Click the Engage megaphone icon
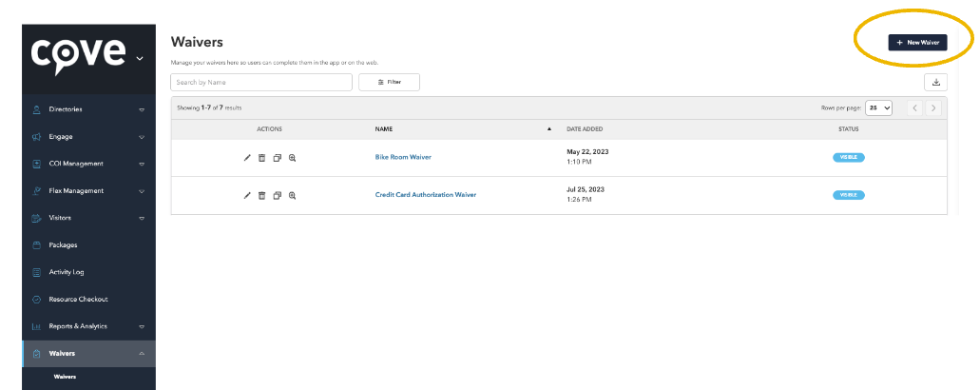 tap(36, 137)
